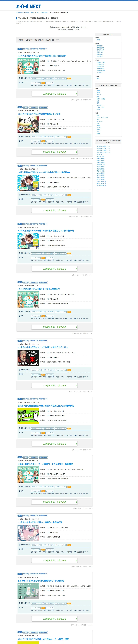Open 横浜市 日当 社員 keyword link
Viewport: 138px width, 644px height.
(x=101, y=184)
